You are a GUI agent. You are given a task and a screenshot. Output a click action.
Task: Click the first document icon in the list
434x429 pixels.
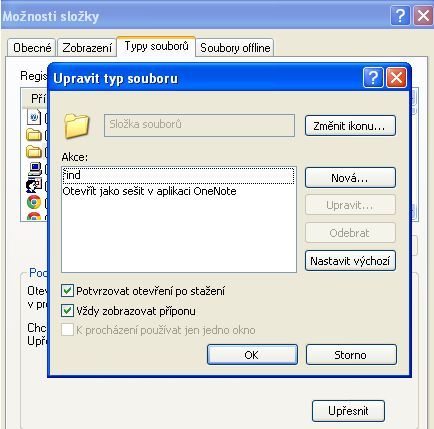click(34, 117)
